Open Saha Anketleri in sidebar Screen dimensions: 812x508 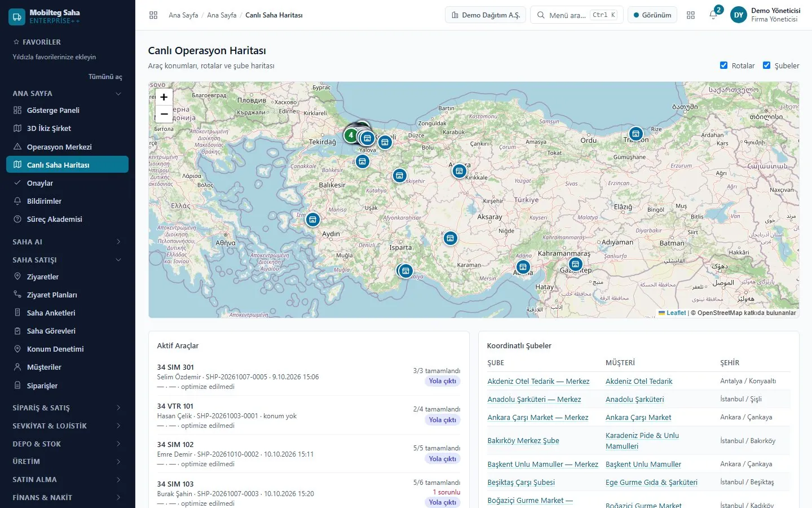(67, 313)
